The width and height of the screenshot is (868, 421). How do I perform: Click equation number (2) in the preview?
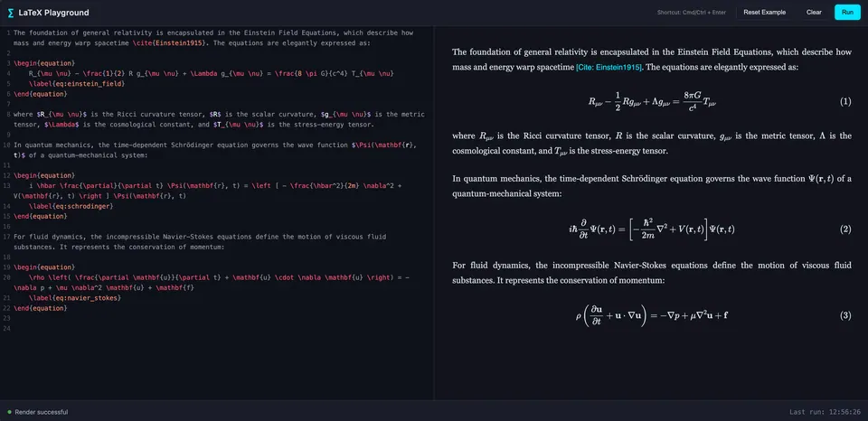click(x=845, y=229)
